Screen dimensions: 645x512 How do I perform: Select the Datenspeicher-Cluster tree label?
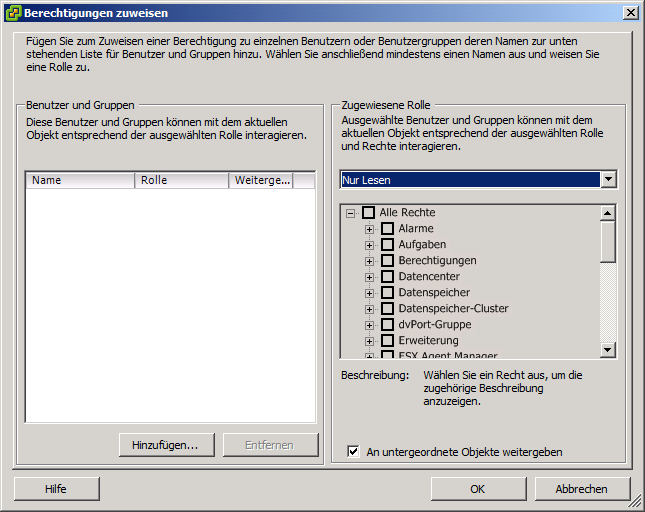(453, 308)
